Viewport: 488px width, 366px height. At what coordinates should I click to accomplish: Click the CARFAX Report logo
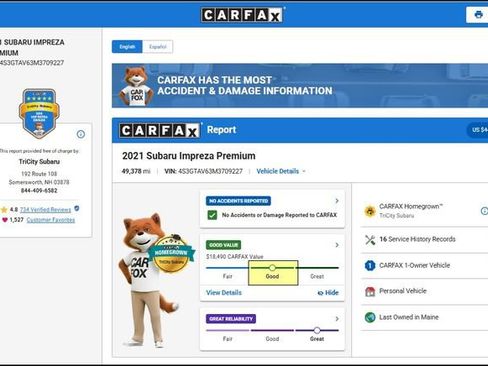click(160, 130)
